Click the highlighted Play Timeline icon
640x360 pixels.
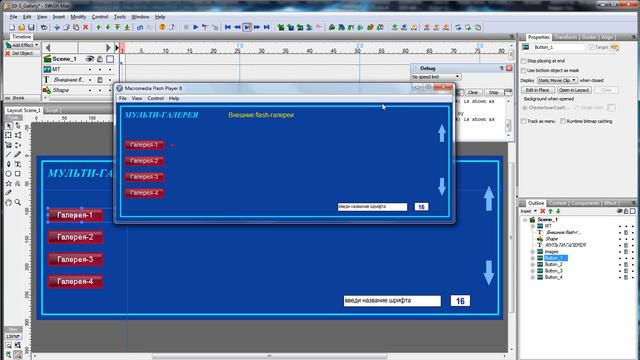coord(247,27)
